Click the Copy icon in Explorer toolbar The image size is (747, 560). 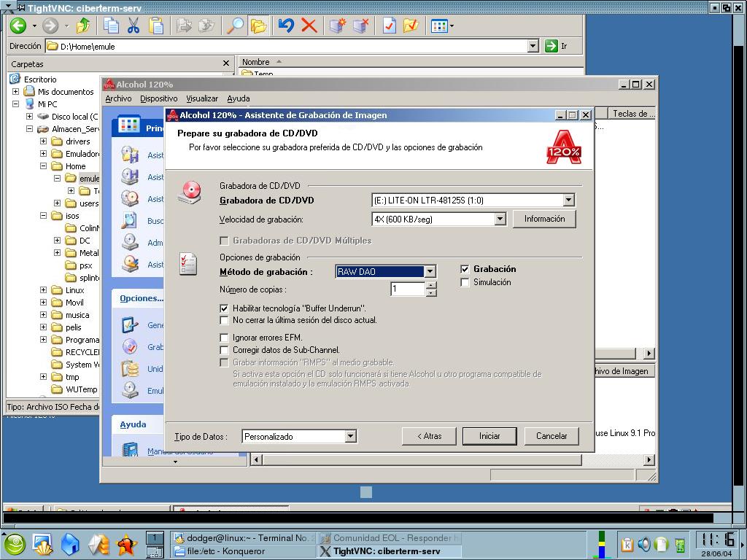click(112, 26)
